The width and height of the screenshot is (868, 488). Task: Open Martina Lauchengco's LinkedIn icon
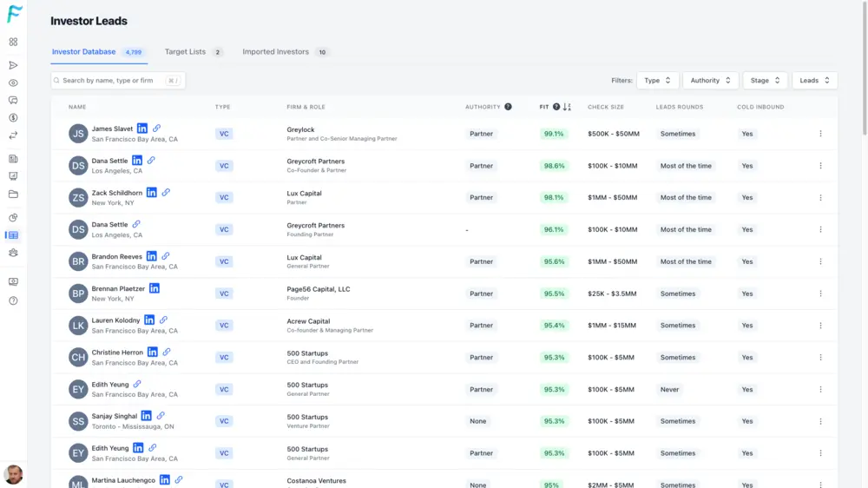(x=165, y=480)
